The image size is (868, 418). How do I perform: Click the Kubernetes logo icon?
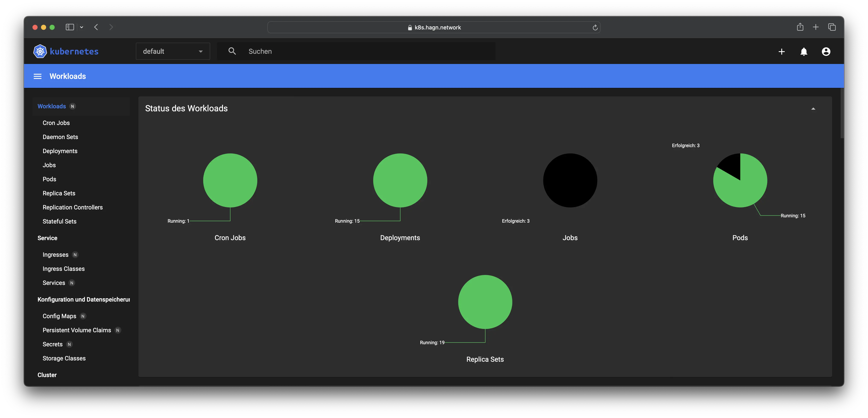pos(40,51)
